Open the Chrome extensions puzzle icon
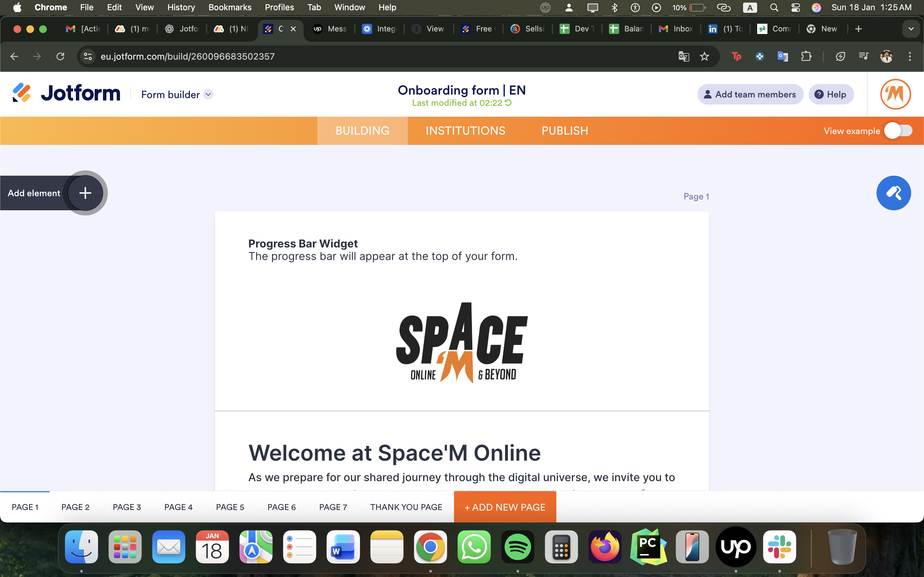924x577 pixels. click(x=807, y=56)
